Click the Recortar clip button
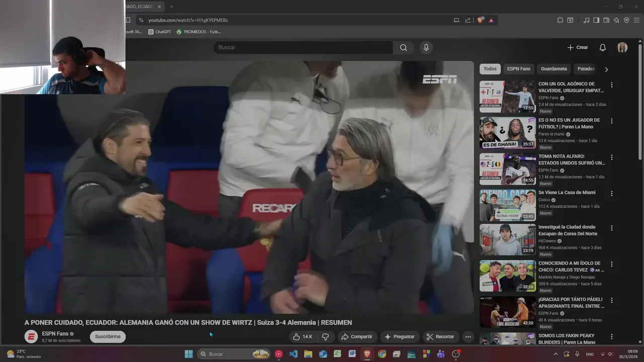This screenshot has height=362, width=644. [x=440, y=337]
